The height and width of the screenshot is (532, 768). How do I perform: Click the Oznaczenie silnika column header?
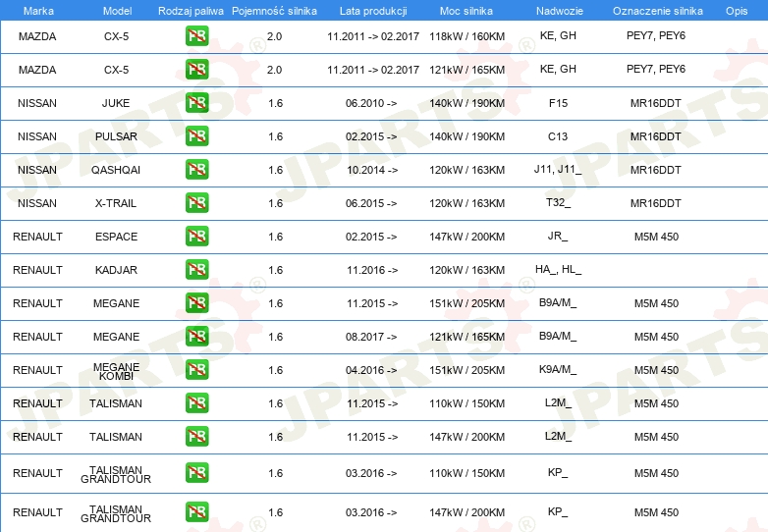pos(658,11)
